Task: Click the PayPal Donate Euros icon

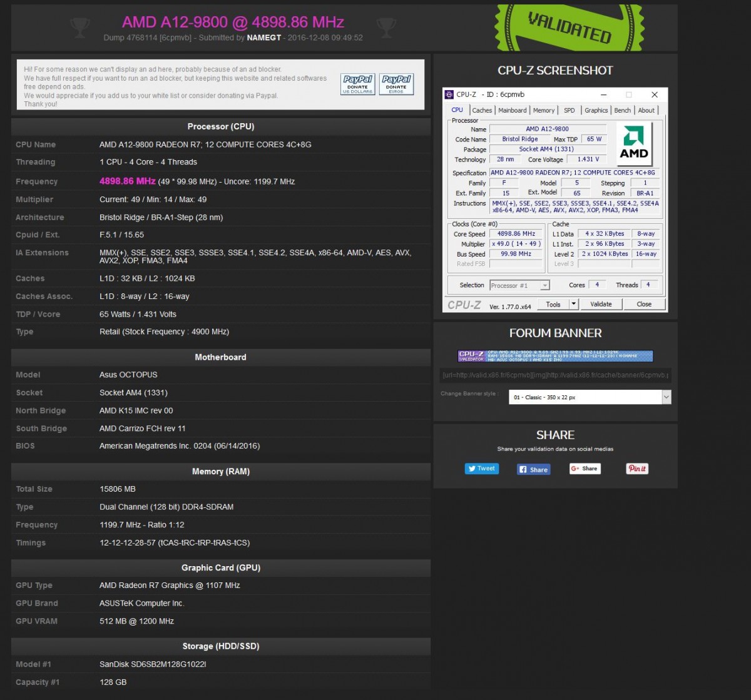Action: [396, 83]
